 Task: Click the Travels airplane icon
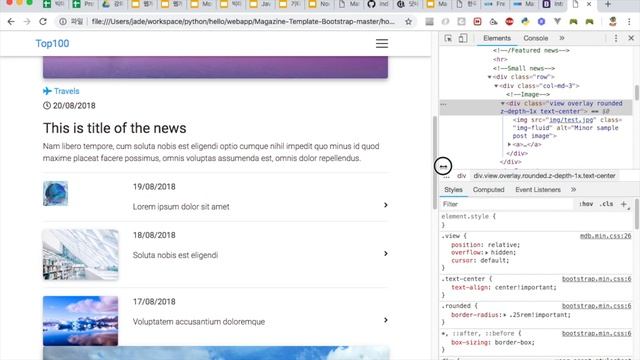[x=47, y=91]
